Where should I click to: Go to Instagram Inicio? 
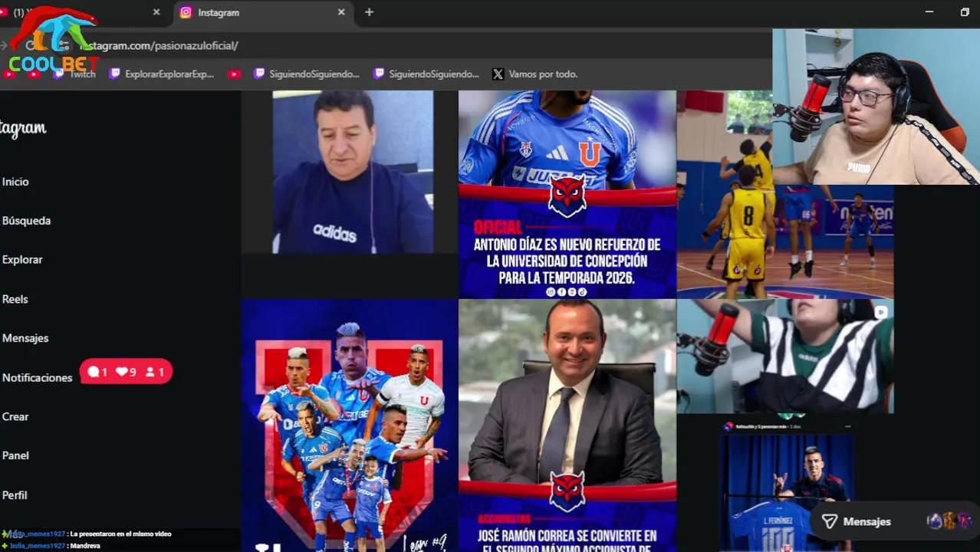point(15,182)
